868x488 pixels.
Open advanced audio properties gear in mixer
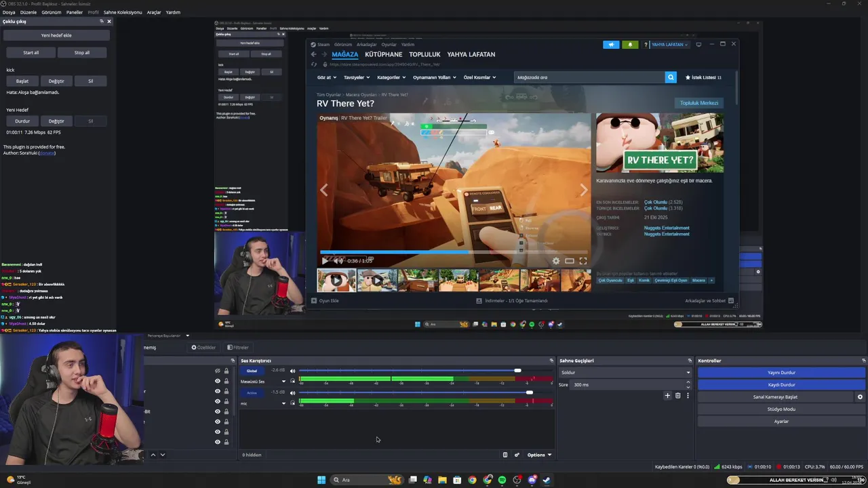click(x=517, y=455)
